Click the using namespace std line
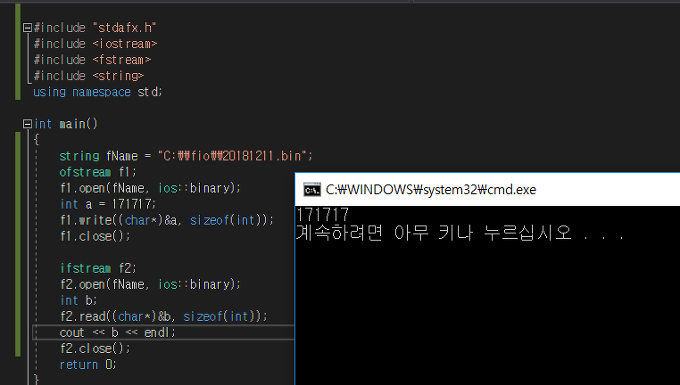The height and width of the screenshot is (385, 680). (x=98, y=92)
